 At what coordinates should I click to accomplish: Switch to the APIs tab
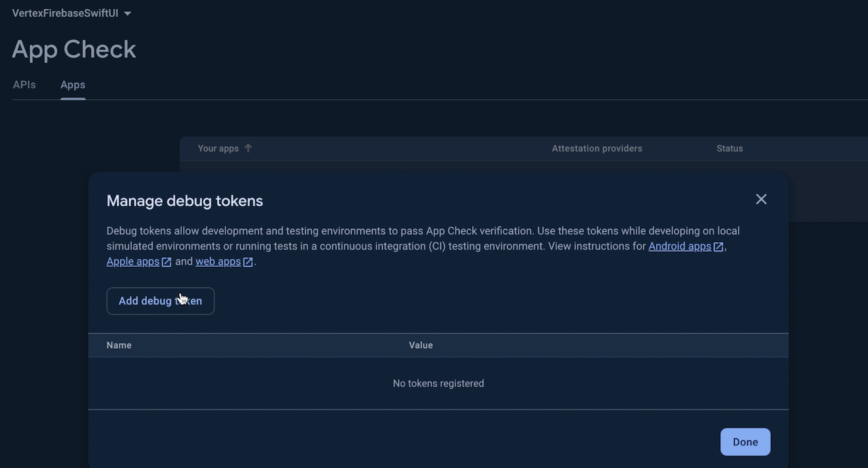point(24,85)
